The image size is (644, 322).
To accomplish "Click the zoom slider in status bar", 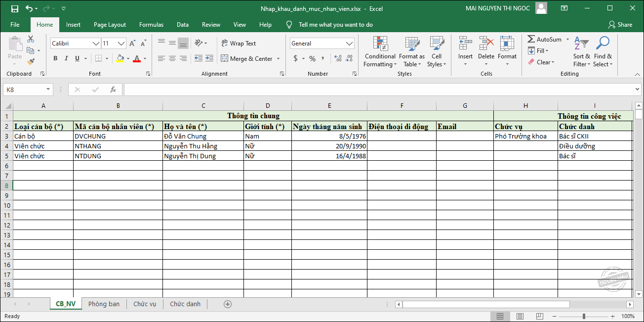I will 584,316.
